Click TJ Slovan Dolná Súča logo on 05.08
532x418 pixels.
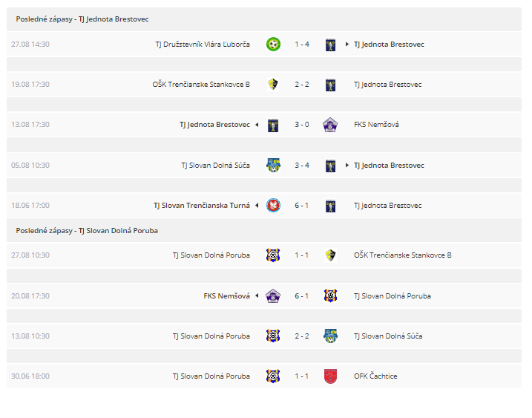pyautogui.click(x=273, y=165)
